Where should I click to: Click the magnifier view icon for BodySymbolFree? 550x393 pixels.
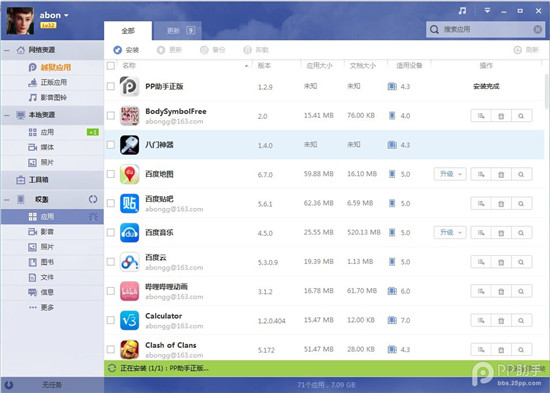[x=521, y=116]
